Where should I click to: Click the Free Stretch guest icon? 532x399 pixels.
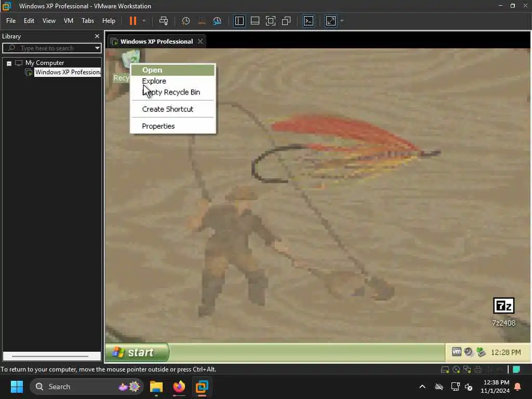(331, 21)
